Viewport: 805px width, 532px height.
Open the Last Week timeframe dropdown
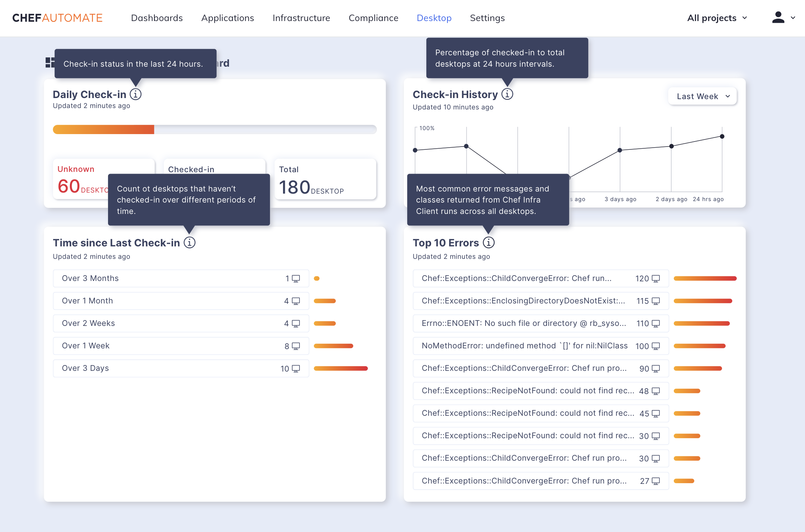pyautogui.click(x=702, y=96)
